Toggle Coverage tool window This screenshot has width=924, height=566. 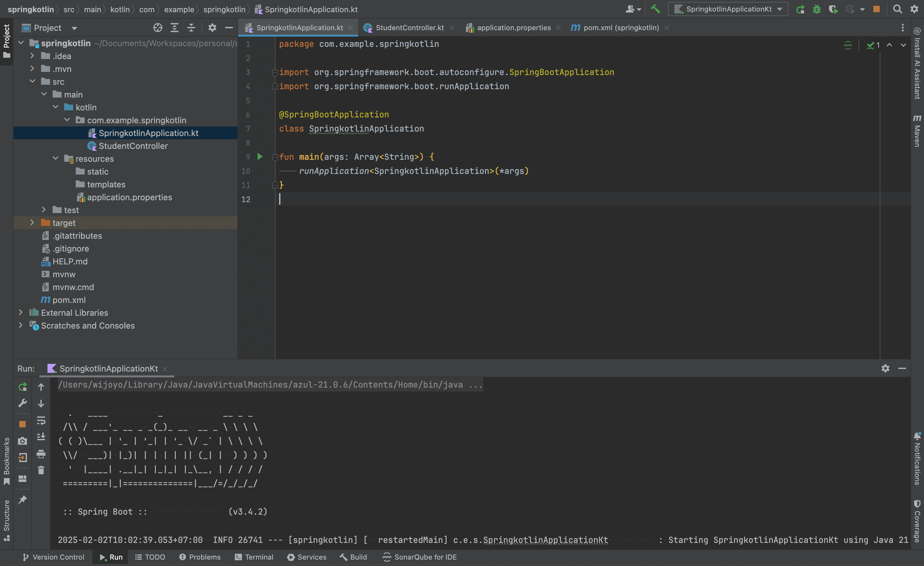point(917,521)
